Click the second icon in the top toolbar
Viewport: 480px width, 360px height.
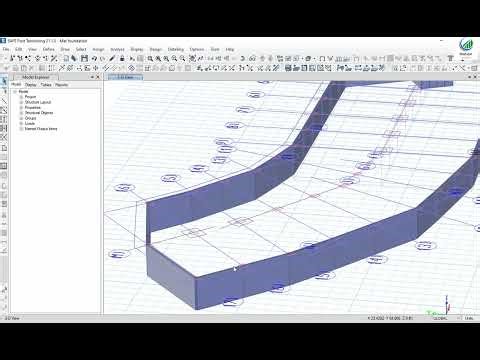click(20, 58)
